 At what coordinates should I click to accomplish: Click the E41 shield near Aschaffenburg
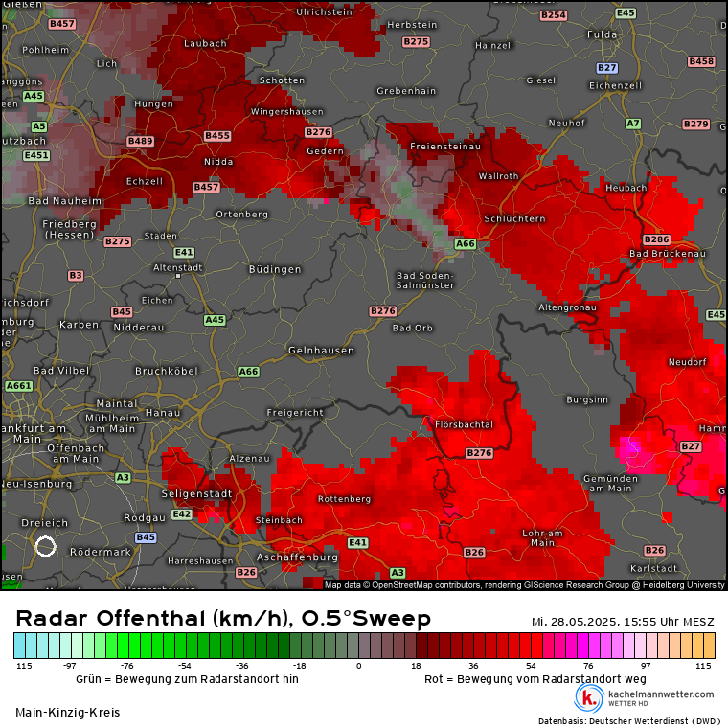358,542
